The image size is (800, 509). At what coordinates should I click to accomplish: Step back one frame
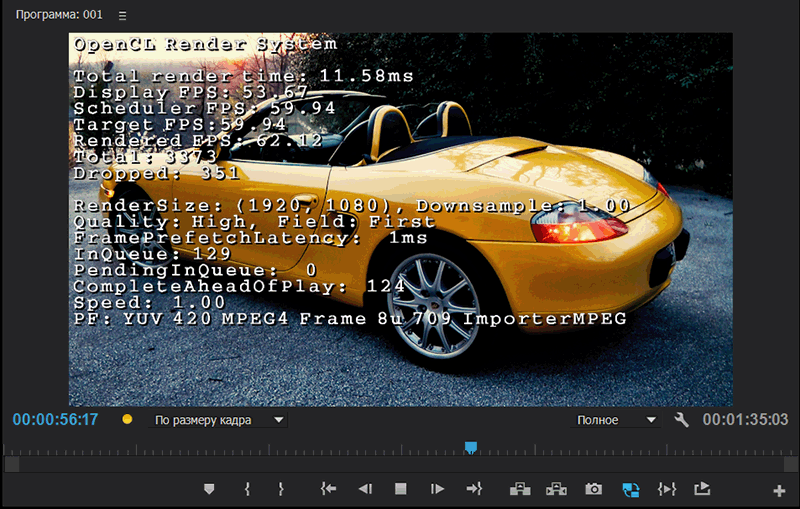pos(365,489)
